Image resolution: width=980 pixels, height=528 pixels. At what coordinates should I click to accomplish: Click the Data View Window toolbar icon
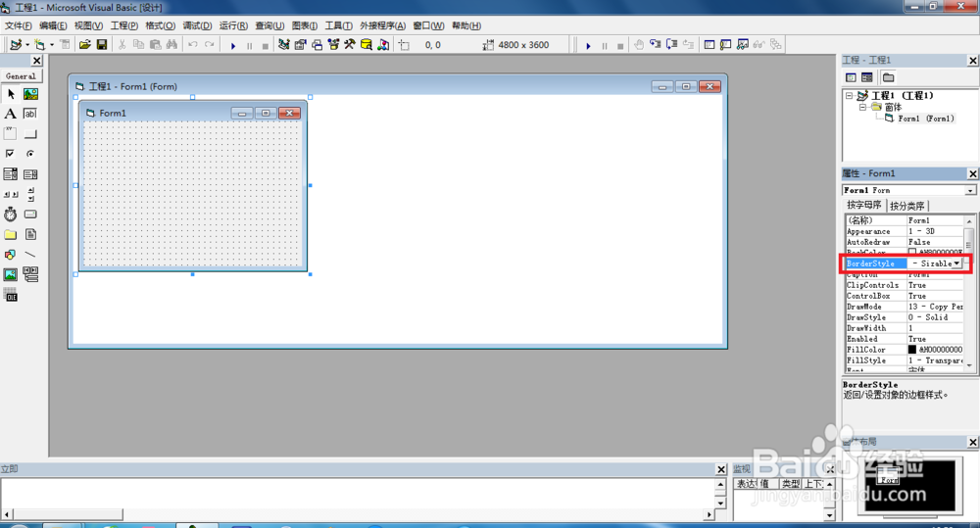click(x=367, y=44)
